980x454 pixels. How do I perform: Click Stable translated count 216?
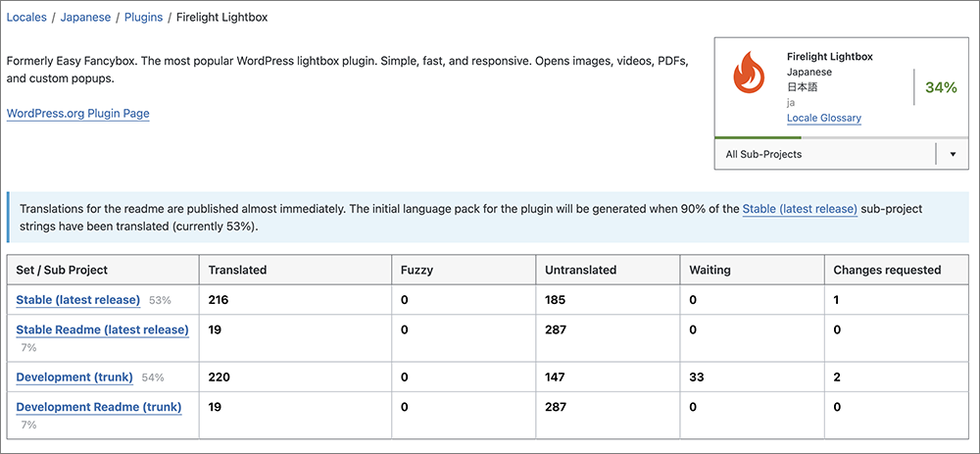coord(219,299)
